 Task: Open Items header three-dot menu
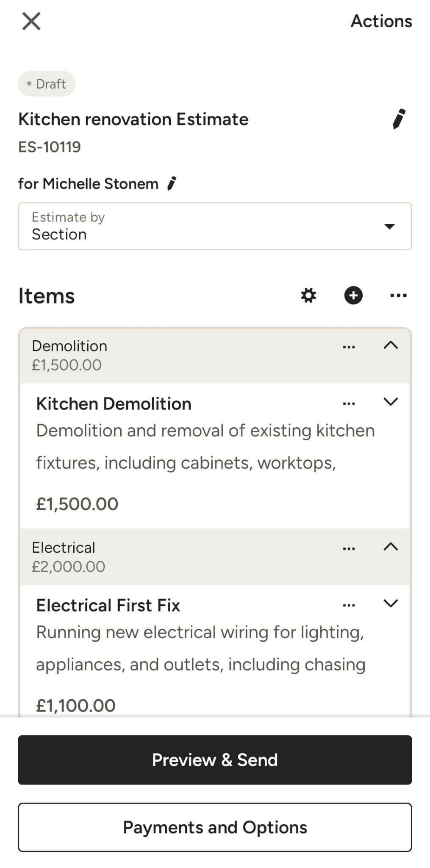point(398,295)
